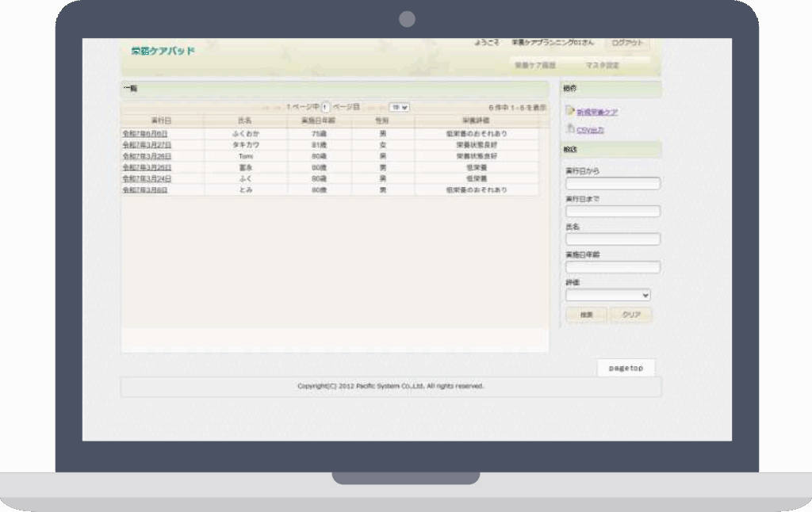Focus the 実行日から date field
Screen dimensions: 812x512
tap(612, 184)
